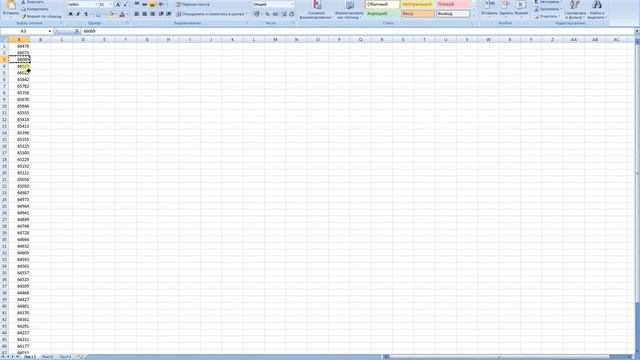Apply the Output (Вывод) cell style

(x=453, y=14)
